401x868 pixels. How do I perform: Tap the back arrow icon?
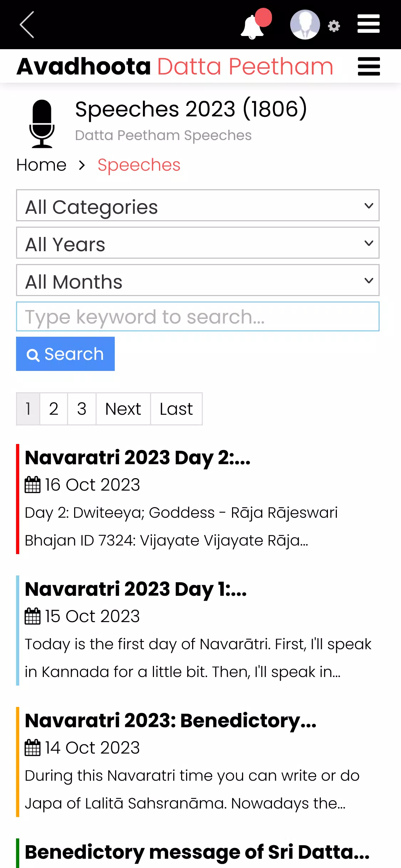(27, 25)
